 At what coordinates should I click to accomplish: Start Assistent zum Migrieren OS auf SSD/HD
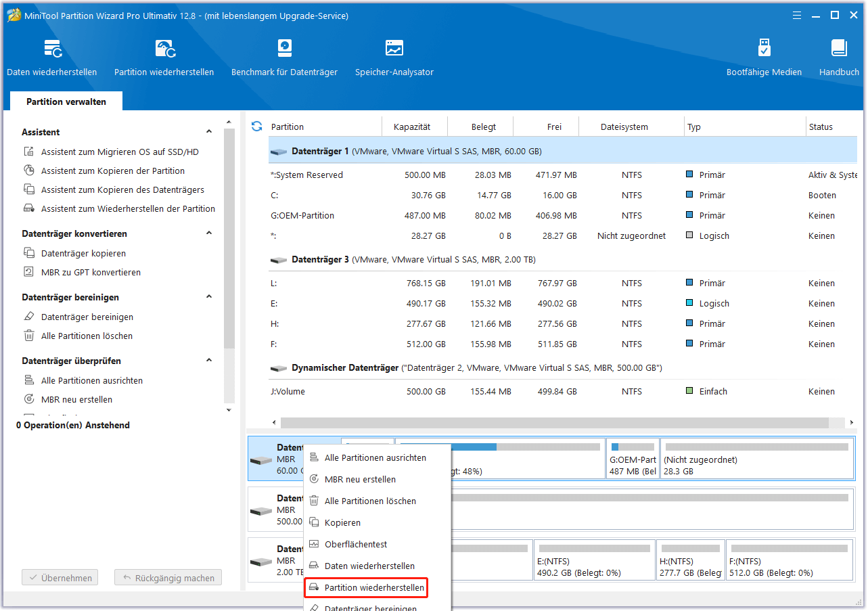[x=119, y=152]
